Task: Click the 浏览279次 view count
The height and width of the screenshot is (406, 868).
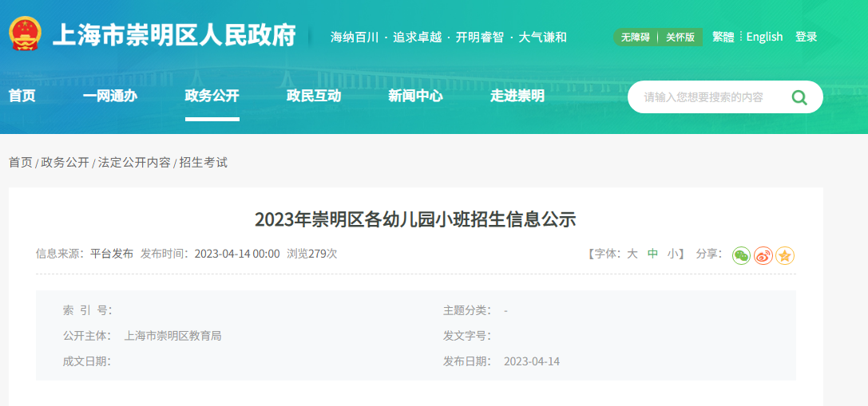Action: pyautogui.click(x=312, y=254)
